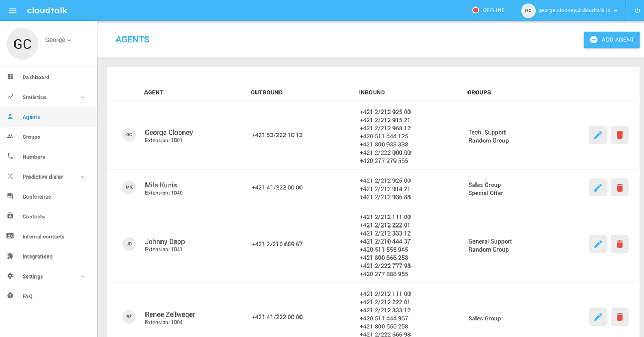644x337 pixels.
Task: Toggle the OFFLINE status indicator
Action: coord(488,10)
